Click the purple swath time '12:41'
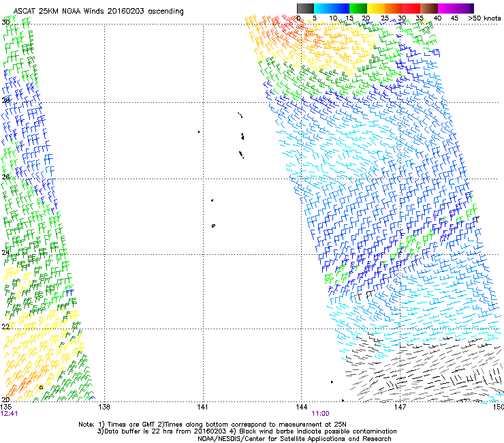Image resolution: width=504 pixels, height=443 pixels. pos(10,414)
